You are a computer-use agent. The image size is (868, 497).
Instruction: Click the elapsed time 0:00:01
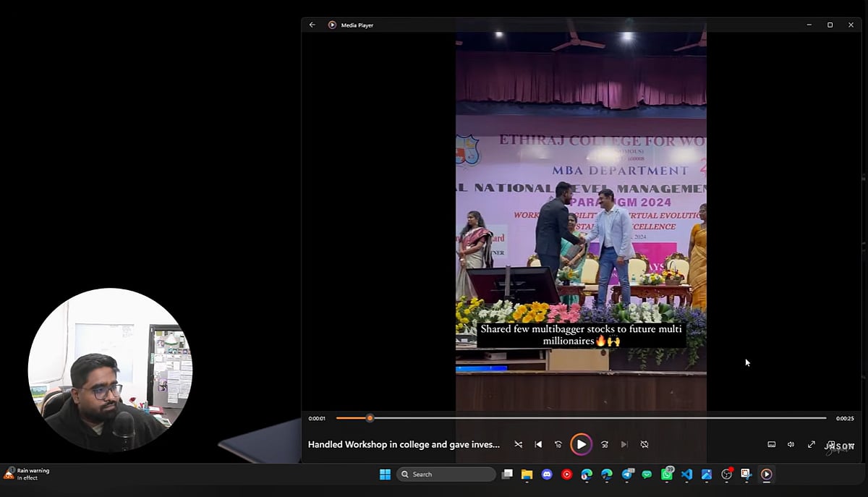(317, 418)
